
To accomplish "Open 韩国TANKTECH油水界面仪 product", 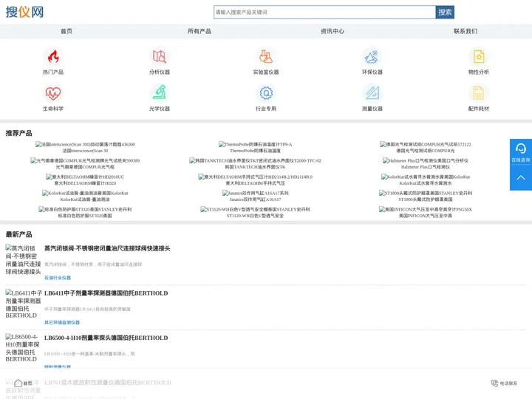I will tap(255, 163).
